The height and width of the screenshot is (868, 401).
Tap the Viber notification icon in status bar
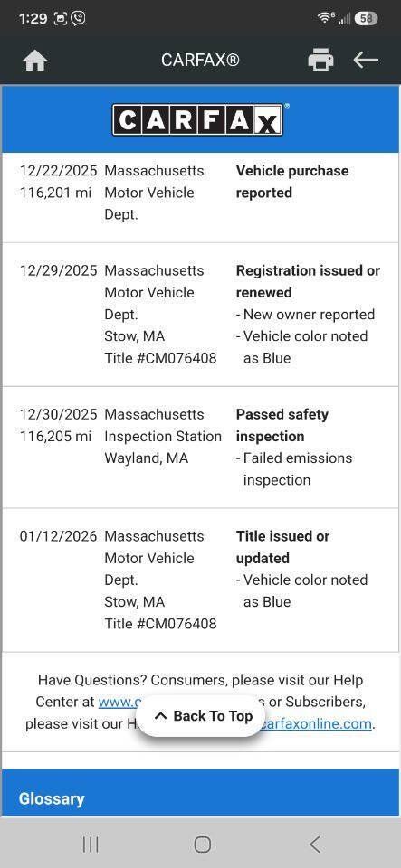tap(79, 19)
